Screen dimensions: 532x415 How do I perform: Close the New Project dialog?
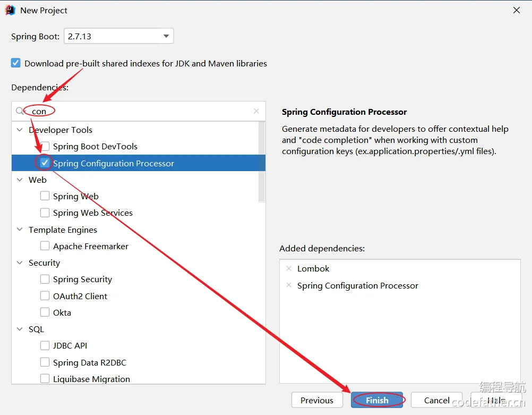517,10
